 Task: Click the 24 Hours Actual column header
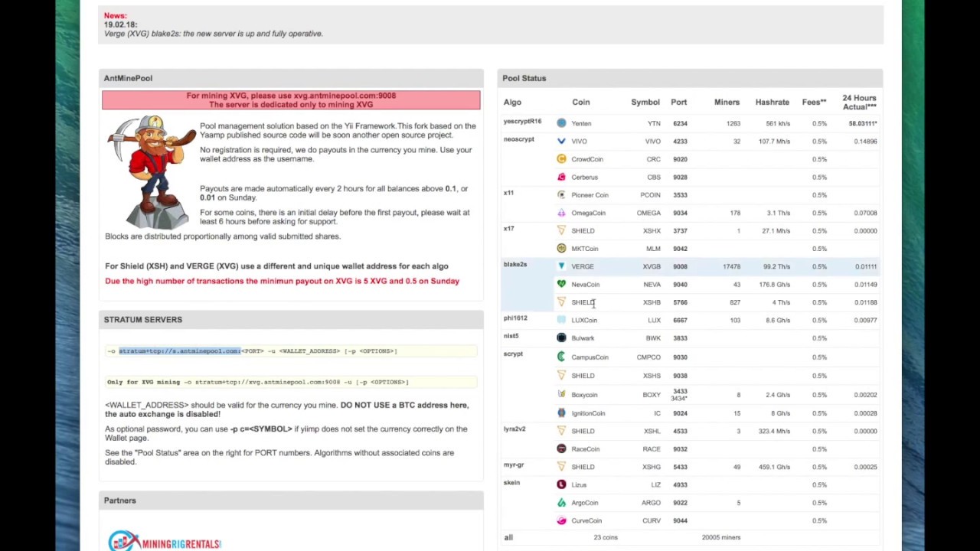coord(859,102)
